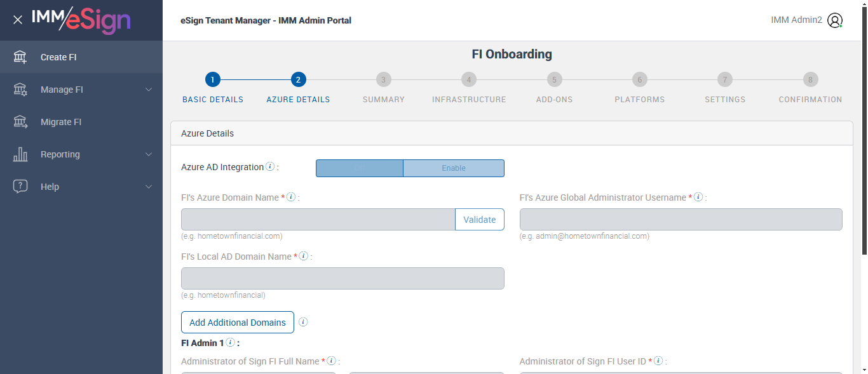Select SETTINGS step label
The width and height of the screenshot is (868, 374).
pos(725,100)
